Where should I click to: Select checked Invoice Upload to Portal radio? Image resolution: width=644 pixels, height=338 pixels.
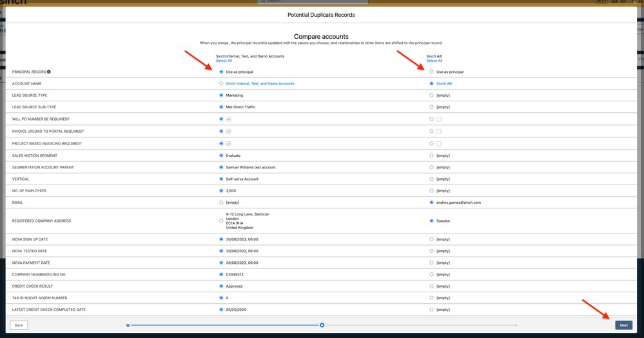coord(221,132)
